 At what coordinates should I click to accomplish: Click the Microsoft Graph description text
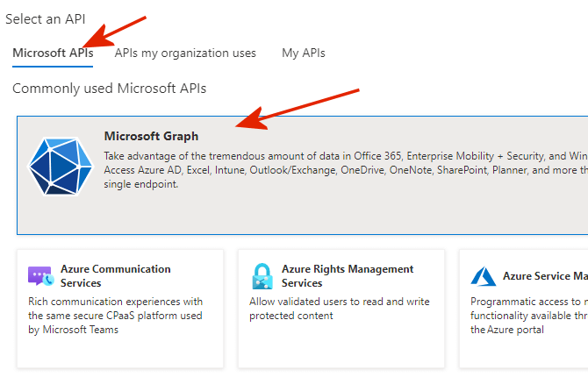click(x=346, y=170)
